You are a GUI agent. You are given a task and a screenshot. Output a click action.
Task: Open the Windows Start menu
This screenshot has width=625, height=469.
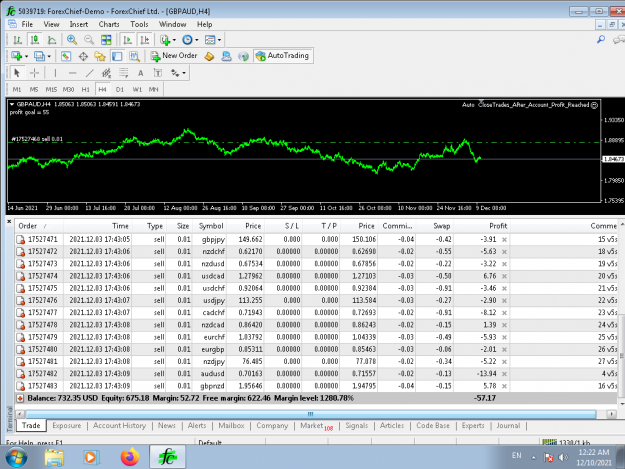pyautogui.click(x=16, y=457)
